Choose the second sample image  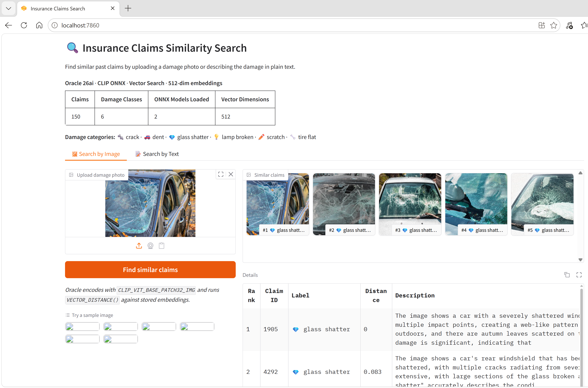121,327
